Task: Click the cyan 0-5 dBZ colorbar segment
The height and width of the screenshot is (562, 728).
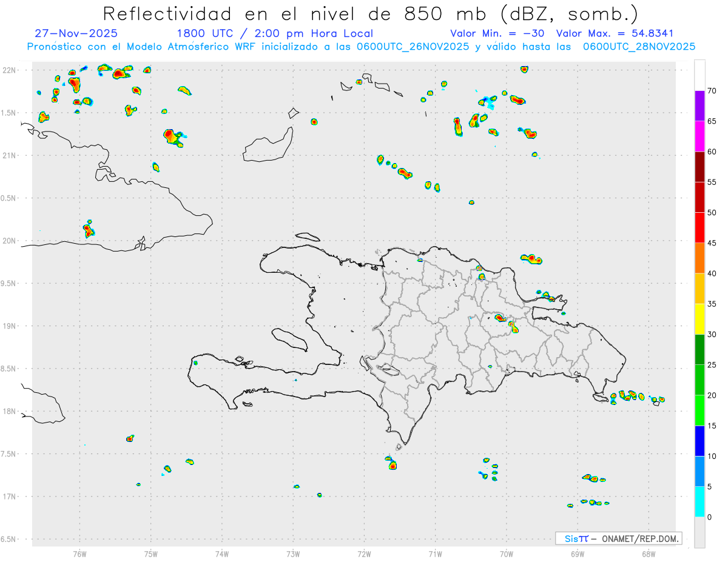Action: [x=699, y=502]
